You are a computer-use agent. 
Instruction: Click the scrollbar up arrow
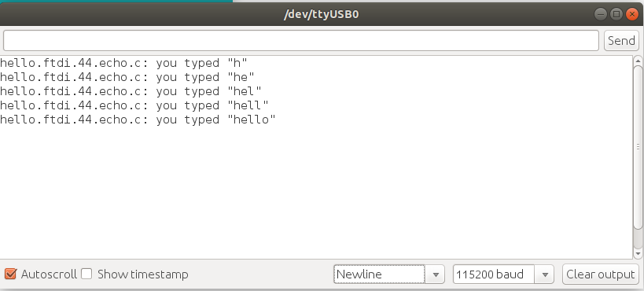(638, 61)
